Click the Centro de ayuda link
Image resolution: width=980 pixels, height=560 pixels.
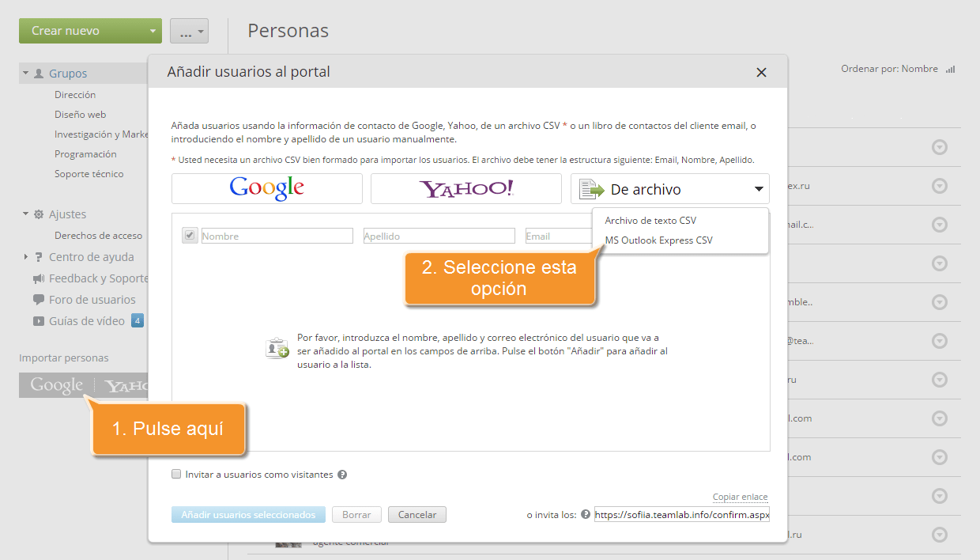(92, 257)
